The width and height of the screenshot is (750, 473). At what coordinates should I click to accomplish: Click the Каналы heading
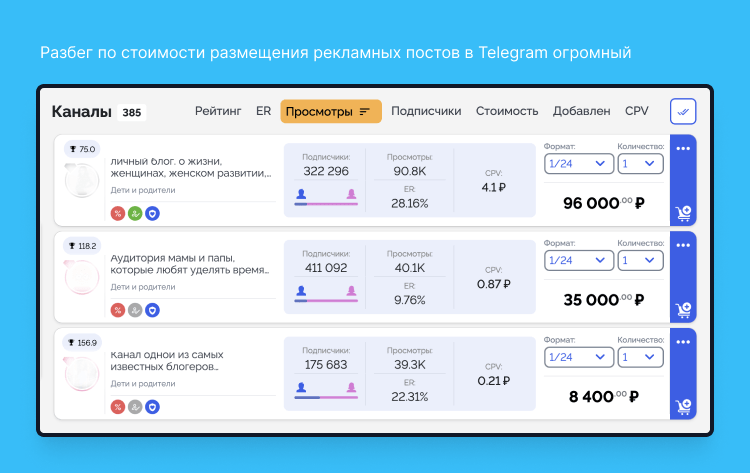click(x=81, y=112)
